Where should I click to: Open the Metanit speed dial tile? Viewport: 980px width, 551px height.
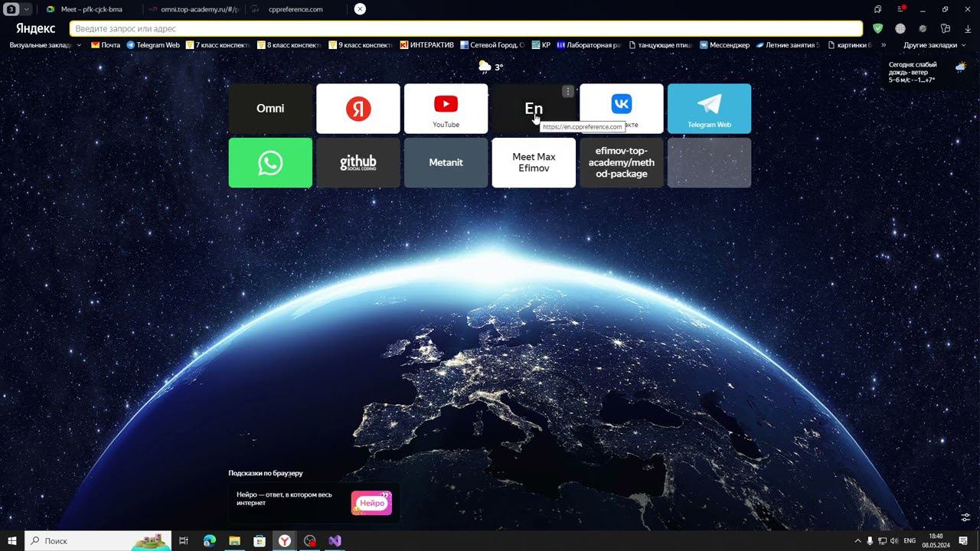[x=446, y=162]
